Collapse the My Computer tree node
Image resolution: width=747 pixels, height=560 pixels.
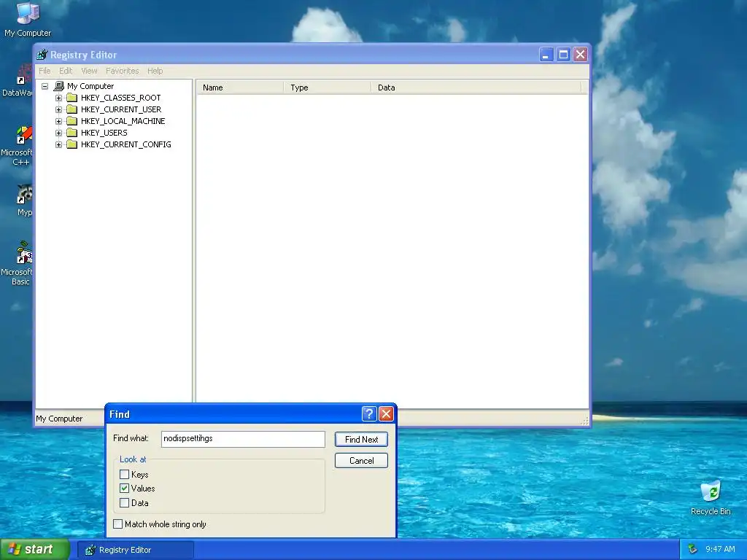pyautogui.click(x=44, y=86)
